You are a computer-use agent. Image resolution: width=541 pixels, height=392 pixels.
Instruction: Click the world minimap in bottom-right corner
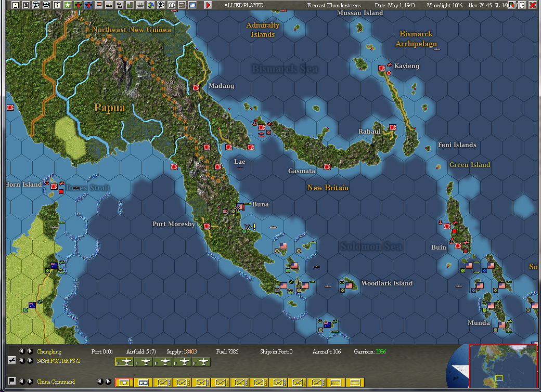pos(503,367)
